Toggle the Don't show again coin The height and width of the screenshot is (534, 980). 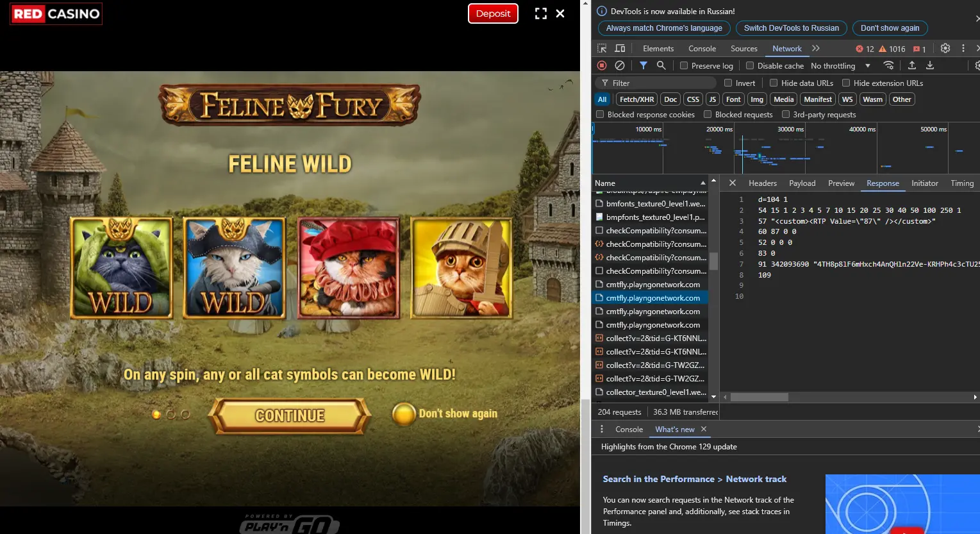point(404,414)
